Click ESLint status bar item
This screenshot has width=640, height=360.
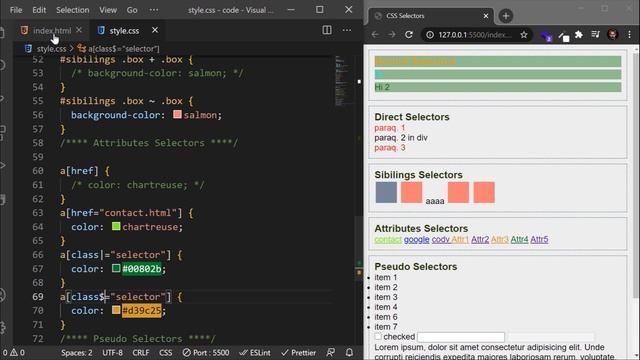pos(255,353)
